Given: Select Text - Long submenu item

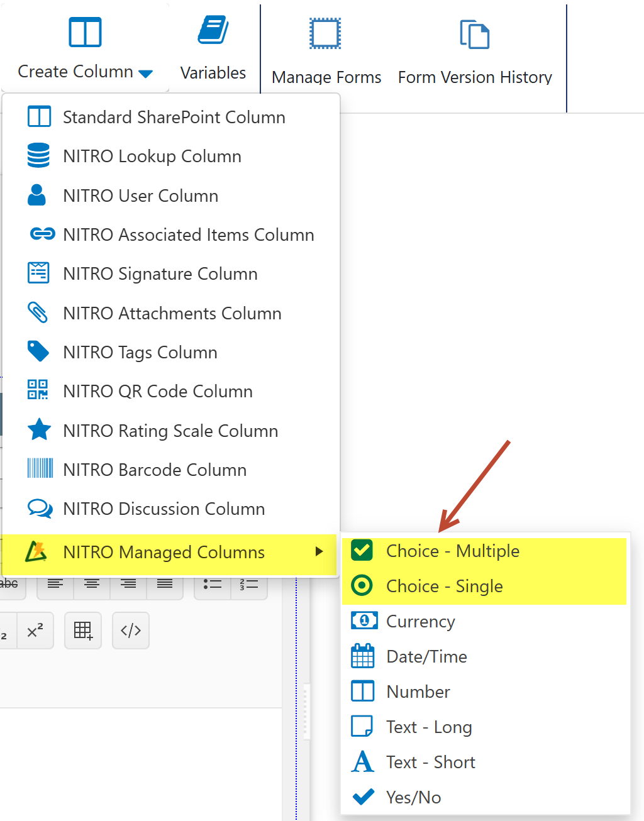Looking at the screenshot, I should click(x=484, y=727).
